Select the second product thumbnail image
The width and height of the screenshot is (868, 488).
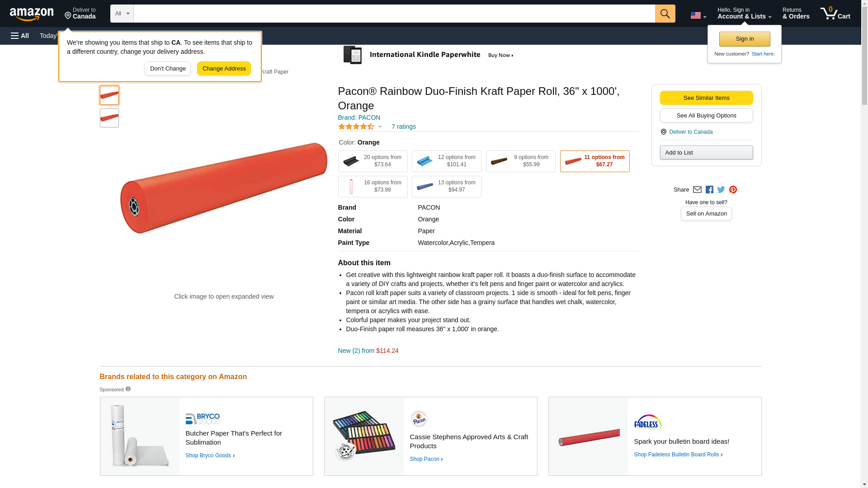coord(109,118)
